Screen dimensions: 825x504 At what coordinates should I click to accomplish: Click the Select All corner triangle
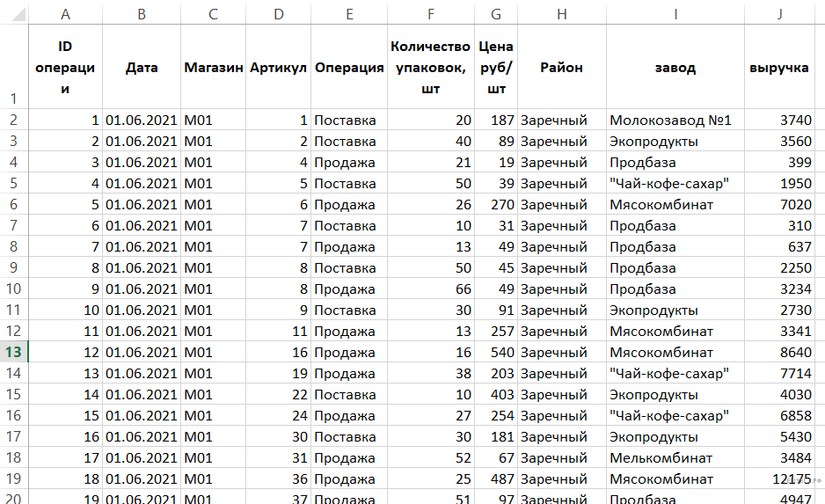(14, 15)
